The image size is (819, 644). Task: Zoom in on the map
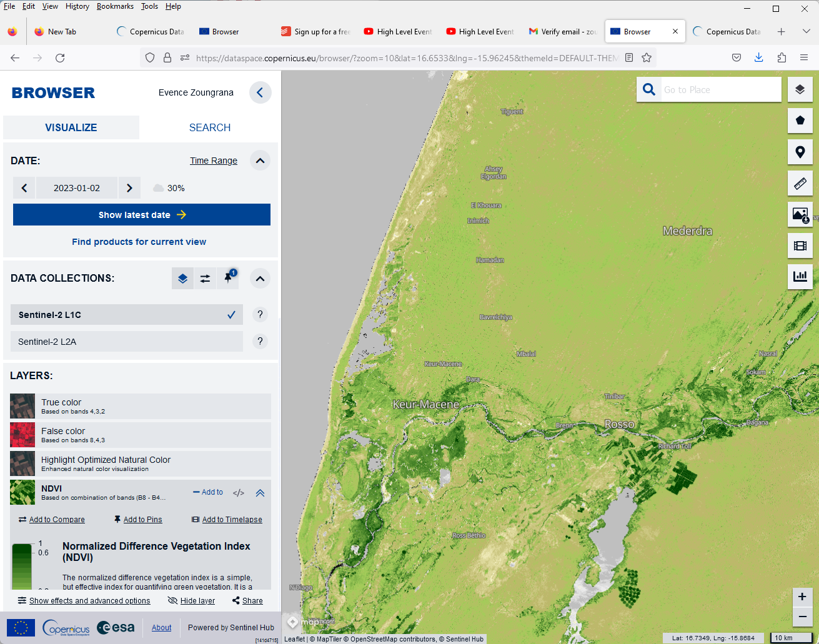click(802, 597)
